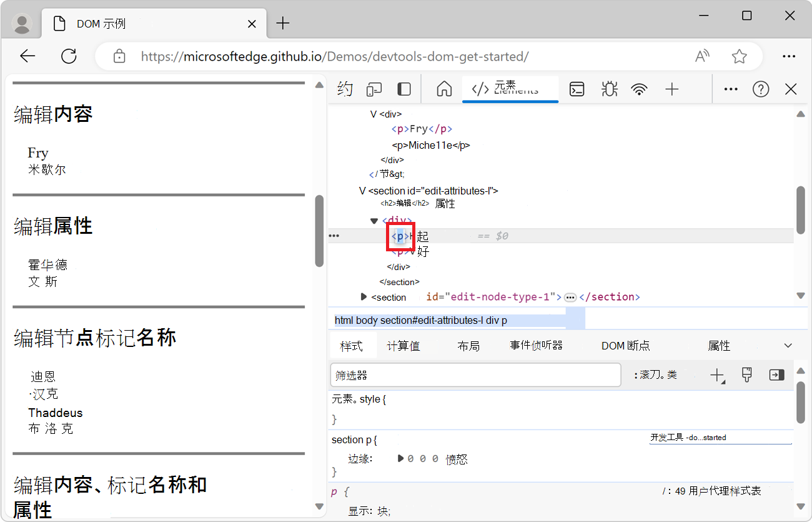Toggle the DevTools activity bar sidebar icon

[404, 89]
